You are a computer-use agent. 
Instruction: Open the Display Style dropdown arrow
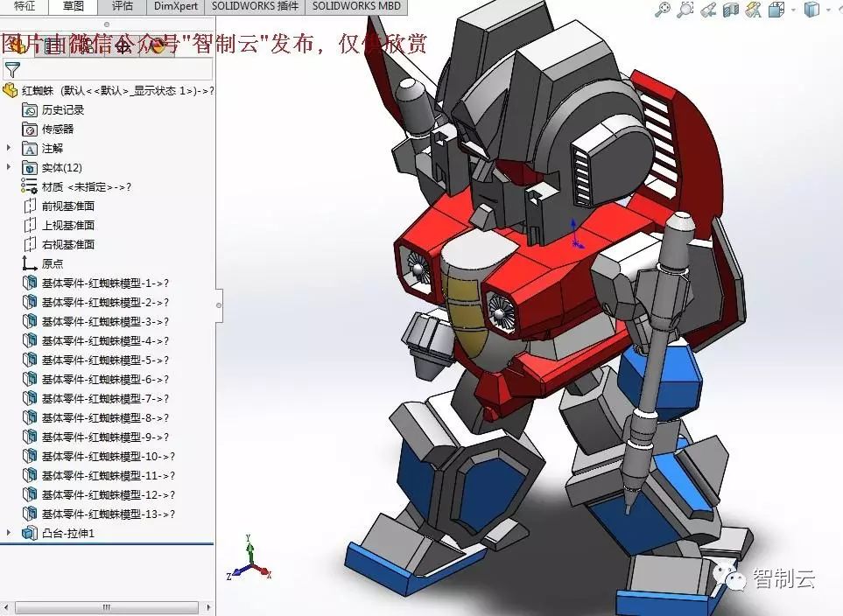828,10
